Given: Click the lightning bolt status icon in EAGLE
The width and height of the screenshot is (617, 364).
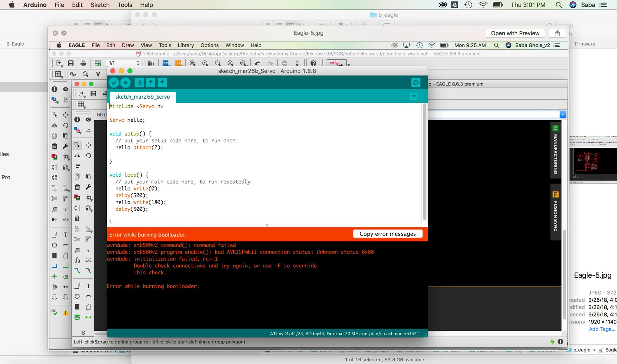Looking at the screenshot, I should (552, 342).
